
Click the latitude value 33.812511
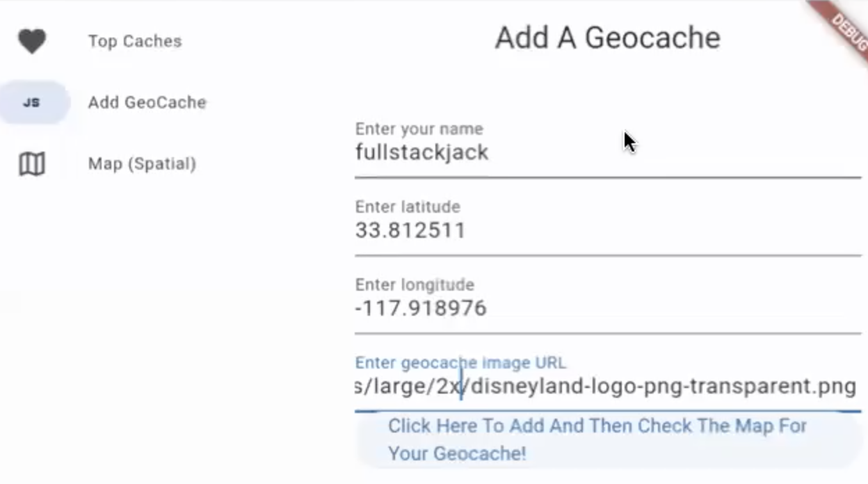point(410,230)
